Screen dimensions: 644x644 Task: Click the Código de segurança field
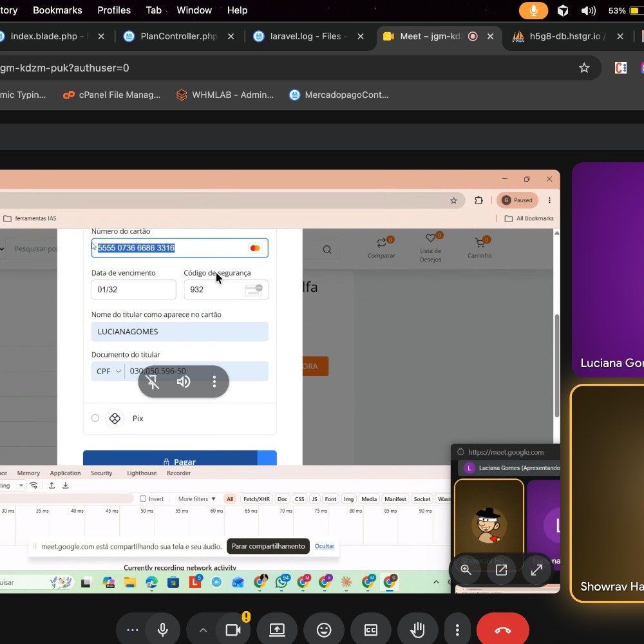pyautogui.click(x=226, y=289)
